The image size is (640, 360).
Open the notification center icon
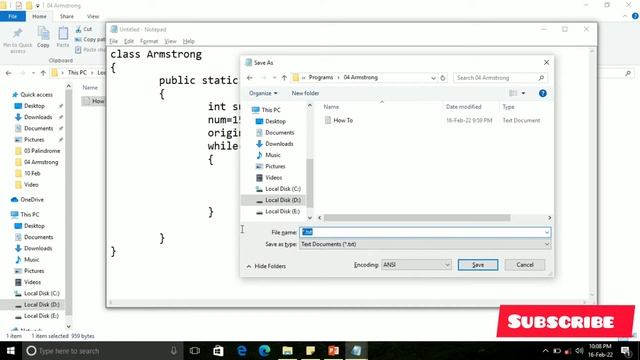tap(625, 351)
